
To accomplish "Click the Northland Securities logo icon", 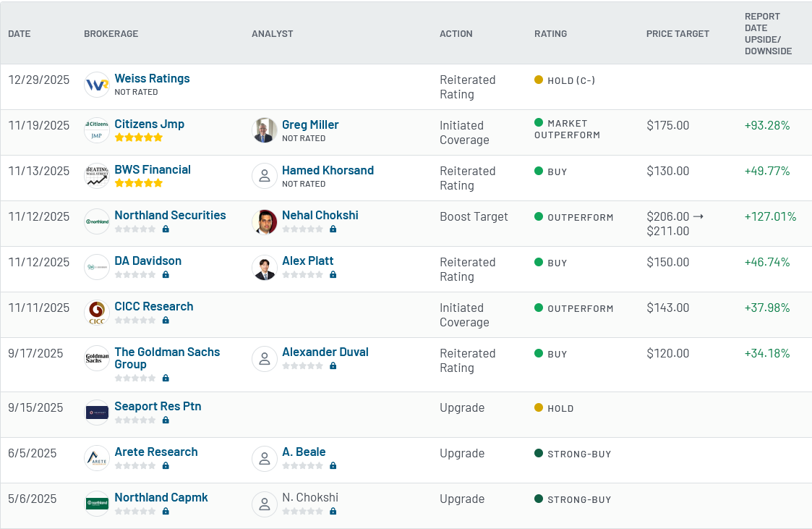I will click(x=97, y=221).
